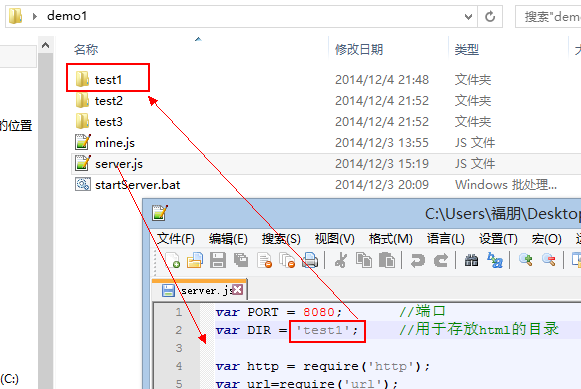Click the Windows 批处理 type cell
This screenshot has height=389, width=581.
tap(506, 184)
